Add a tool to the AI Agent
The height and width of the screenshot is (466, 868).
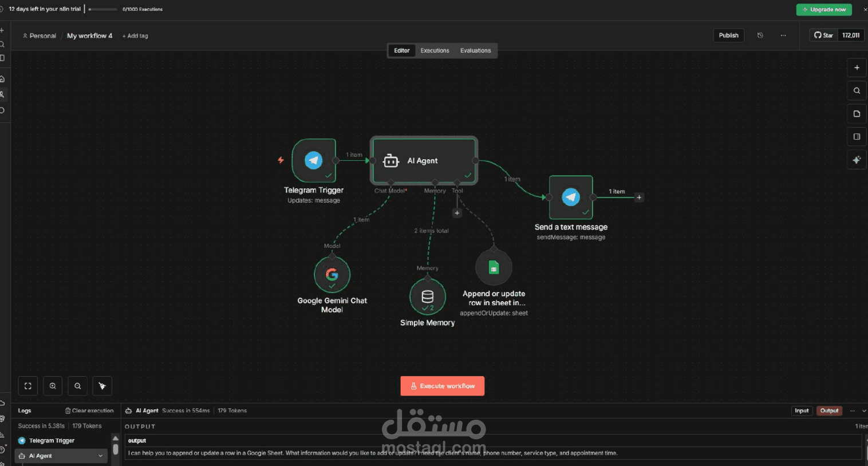457,213
